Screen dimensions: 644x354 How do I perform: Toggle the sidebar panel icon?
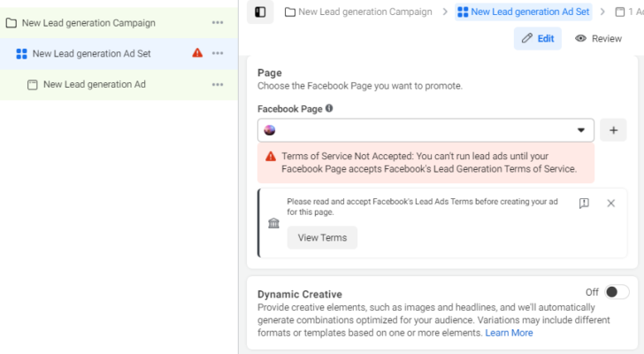260,12
